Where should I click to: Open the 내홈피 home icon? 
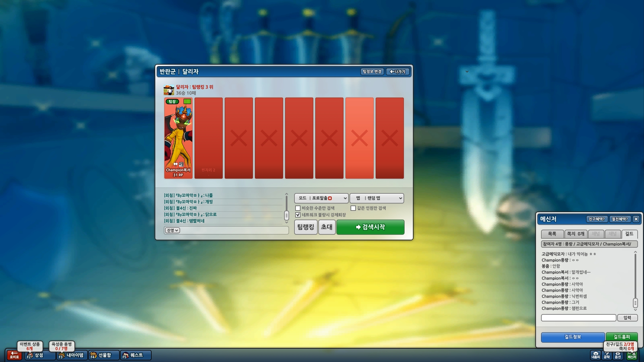click(596, 355)
